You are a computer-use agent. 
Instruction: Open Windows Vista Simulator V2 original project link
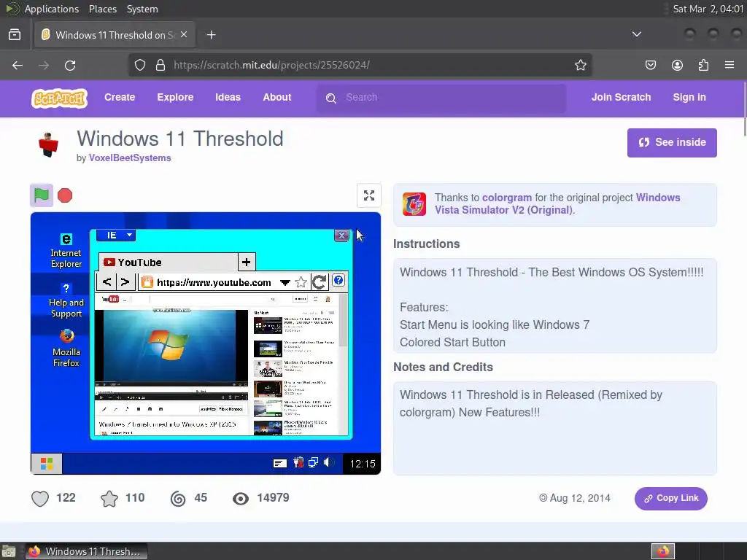pyautogui.click(x=557, y=204)
